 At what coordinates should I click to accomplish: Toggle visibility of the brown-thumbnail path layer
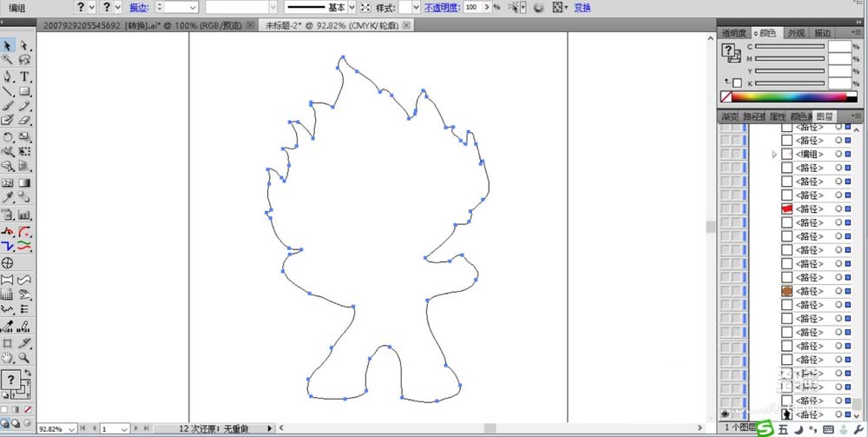point(725,291)
